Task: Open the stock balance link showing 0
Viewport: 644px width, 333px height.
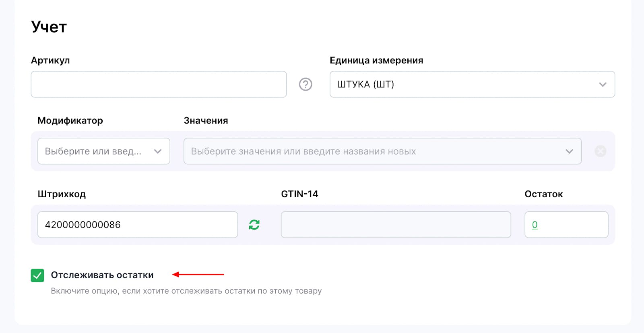Action: tap(535, 225)
